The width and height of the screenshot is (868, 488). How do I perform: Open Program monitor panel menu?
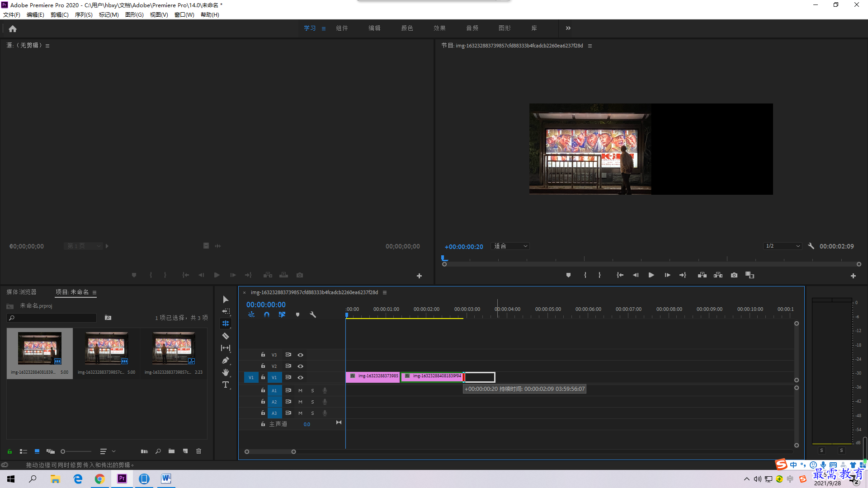click(x=590, y=46)
